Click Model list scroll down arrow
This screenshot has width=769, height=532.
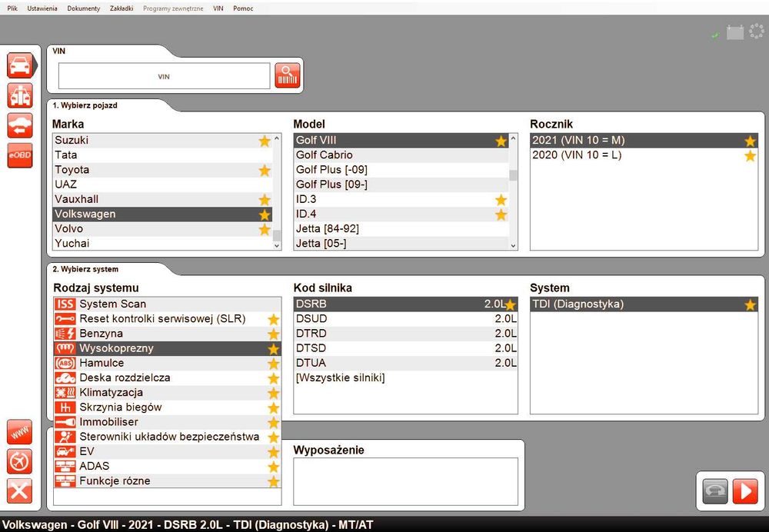click(x=513, y=245)
